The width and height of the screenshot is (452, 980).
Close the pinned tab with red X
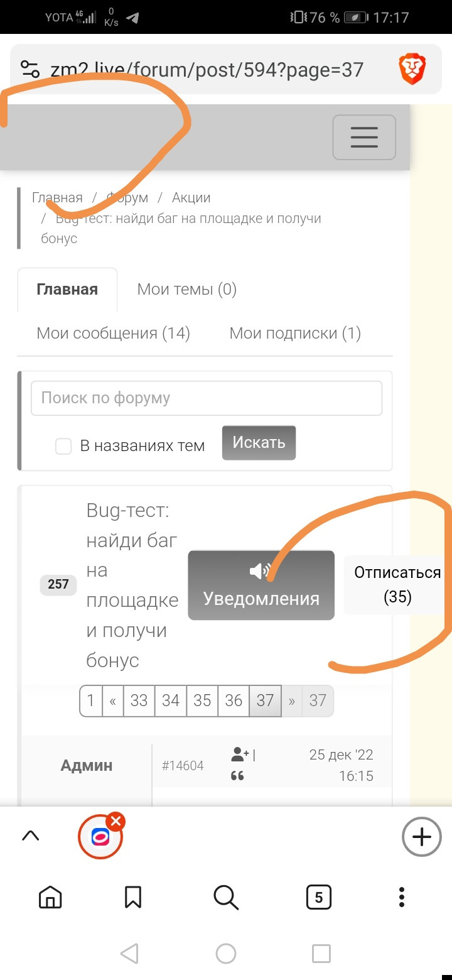click(116, 821)
